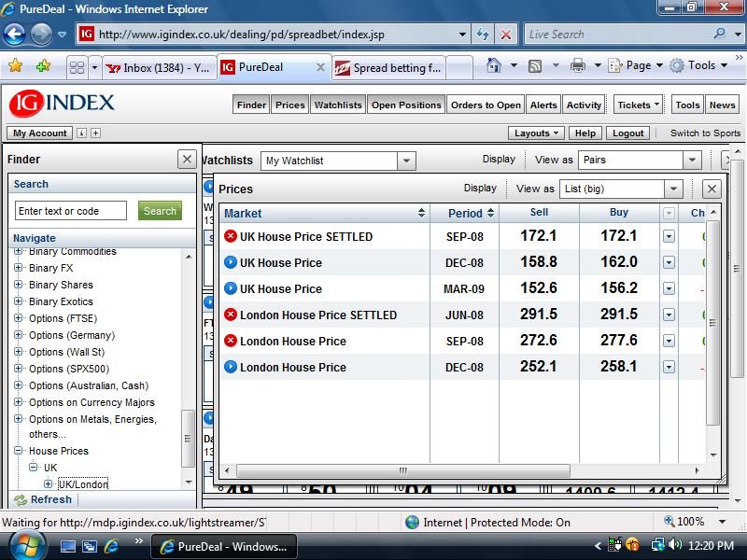The width and height of the screenshot is (747, 560).
Task: Click the IG Index logo
Action: pos(62,104)
